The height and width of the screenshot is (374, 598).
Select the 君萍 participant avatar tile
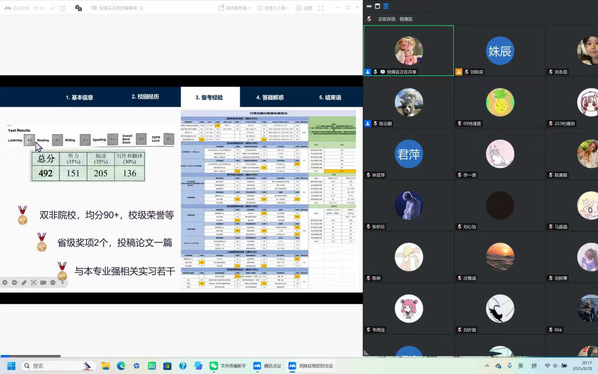pyautogui.click(x=408, y=154)
